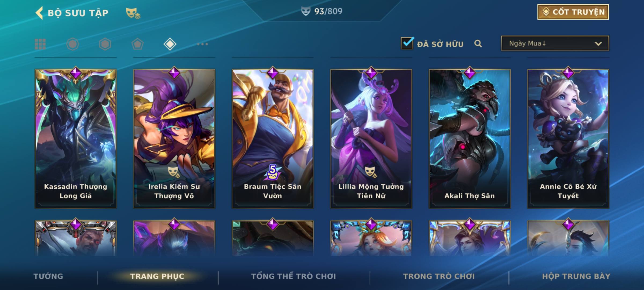Open Braum Tiệc Sân Vườn skin card
This screenshot has width=644, height=290.
pos(273,139)
